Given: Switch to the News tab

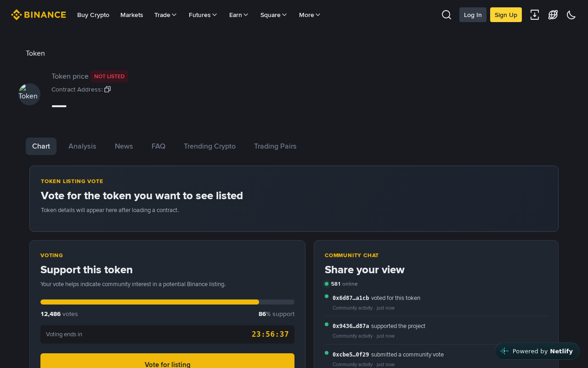Looking at the screenshot, I should coord(124,146).
